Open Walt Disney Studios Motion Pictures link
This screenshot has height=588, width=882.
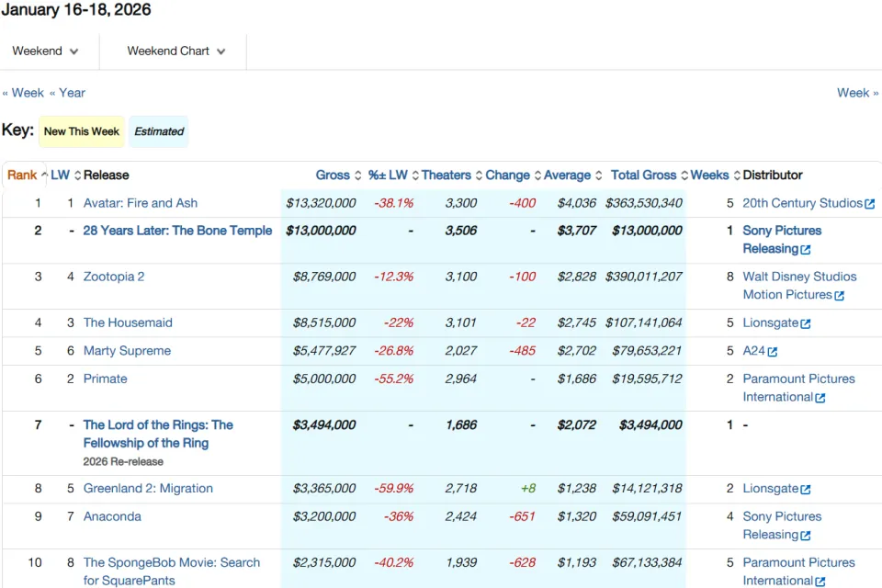tap(799, 286)
